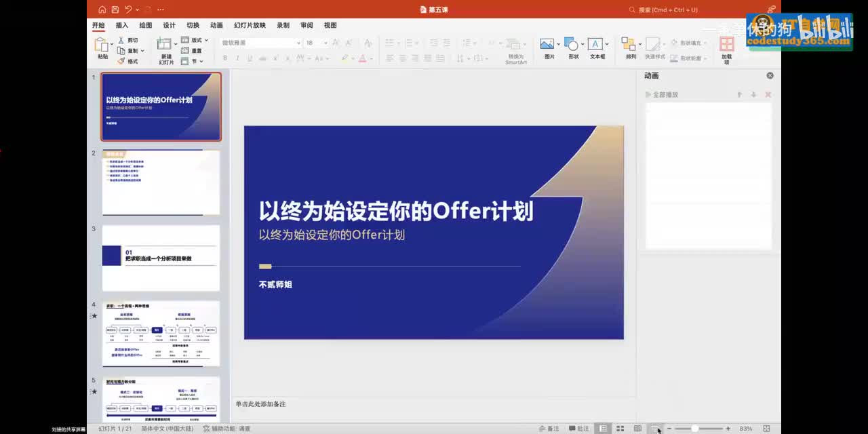Expand the 图片 dropdown arrow
868x434 pixels.
coord(558,45)
